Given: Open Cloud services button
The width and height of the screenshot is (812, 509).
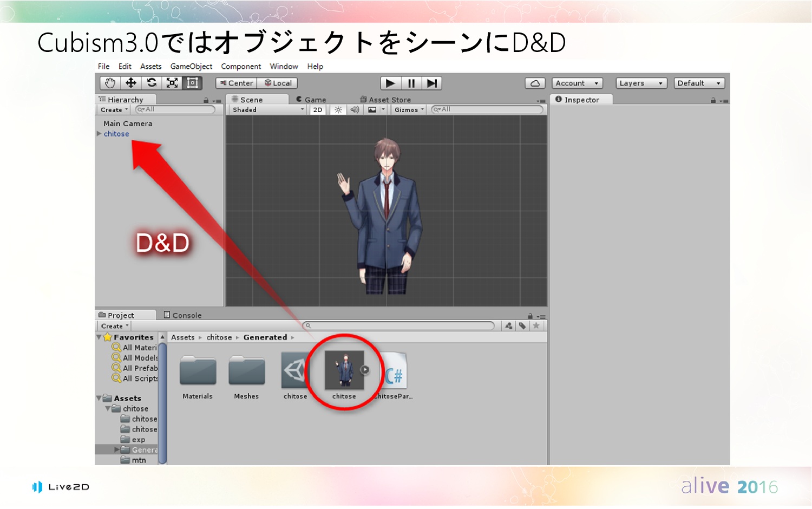Looking at the screenshot, I should point(535,83).
